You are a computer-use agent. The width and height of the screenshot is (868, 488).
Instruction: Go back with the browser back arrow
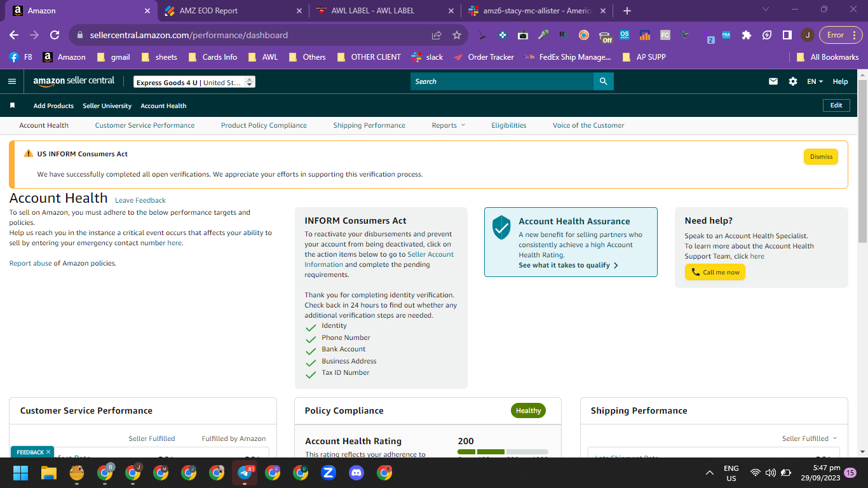(x=14, y=35)
